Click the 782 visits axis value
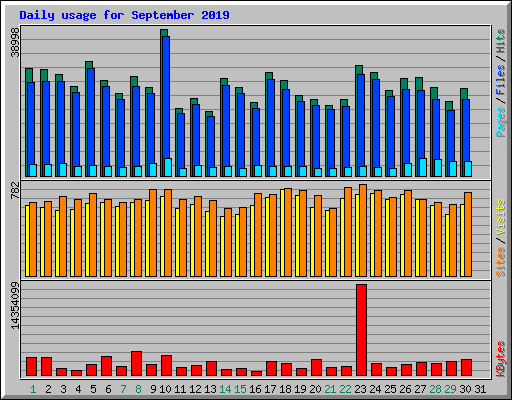512x400 pixels. (15, 191)
